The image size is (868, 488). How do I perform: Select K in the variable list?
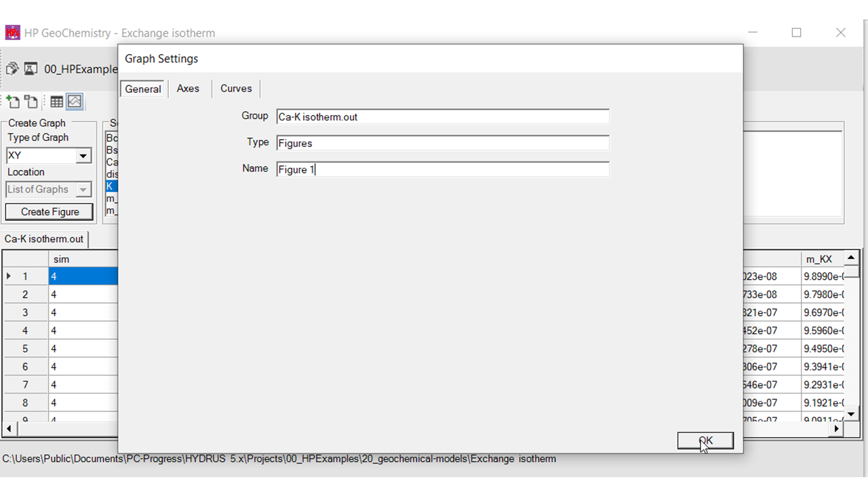pos(111,186)
